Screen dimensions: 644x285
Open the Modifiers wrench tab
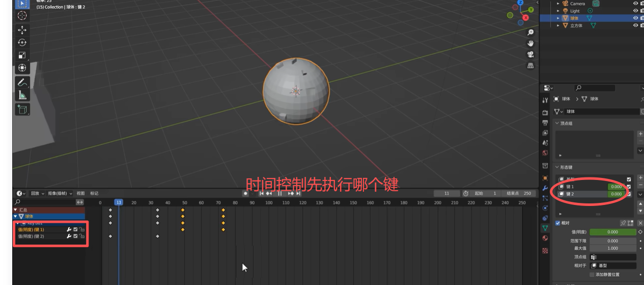pos(545,188)
